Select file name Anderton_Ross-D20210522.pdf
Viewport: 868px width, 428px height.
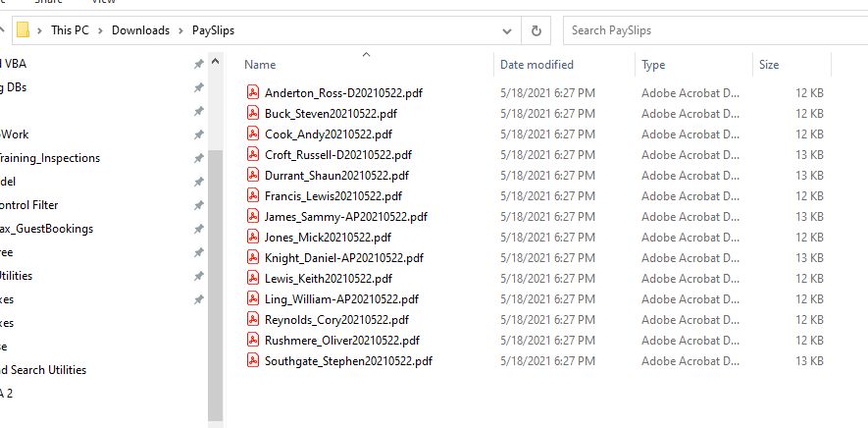343,92
